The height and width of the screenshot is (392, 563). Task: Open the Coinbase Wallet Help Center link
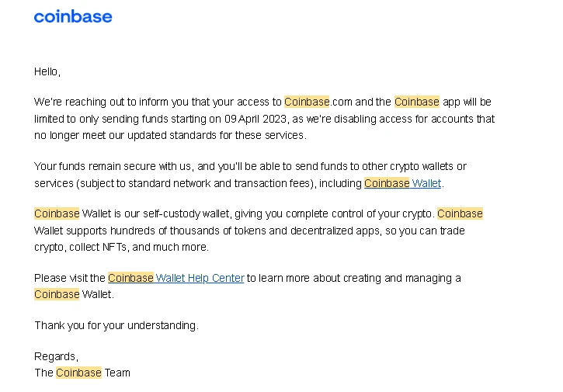coord(176,278)
